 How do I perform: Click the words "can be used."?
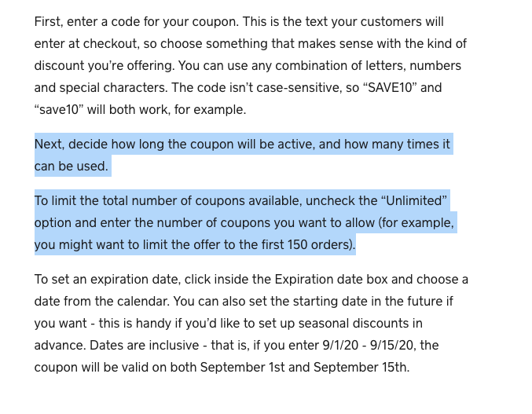click(71, 167)
